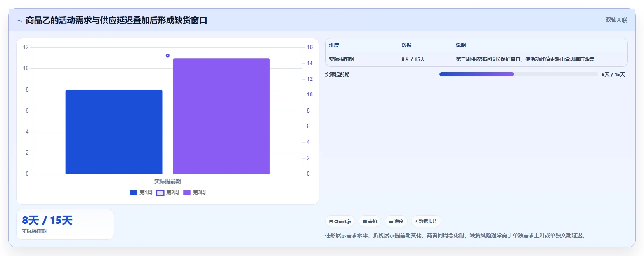Click the blue 第1周 bar in the chart
The image size is (644, 256).
[x=114, y=132]
